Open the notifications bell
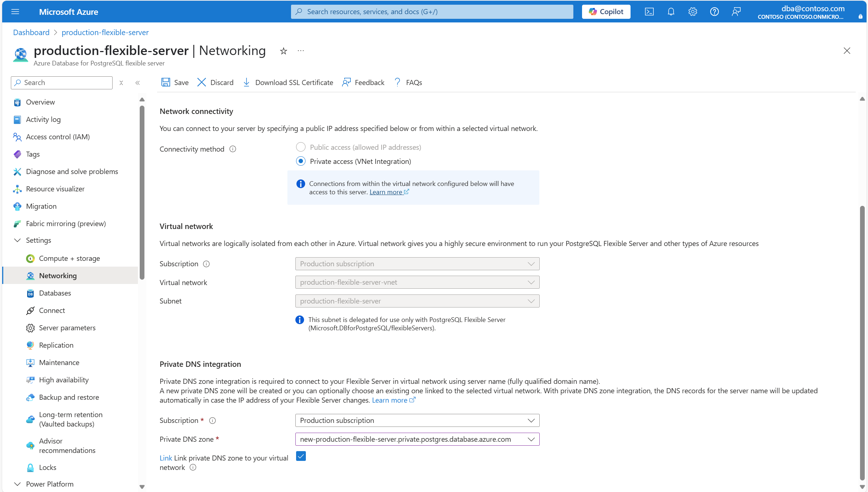Image resolution: width=868 pixels, height=492 pixels. click(x=671, y=12)
